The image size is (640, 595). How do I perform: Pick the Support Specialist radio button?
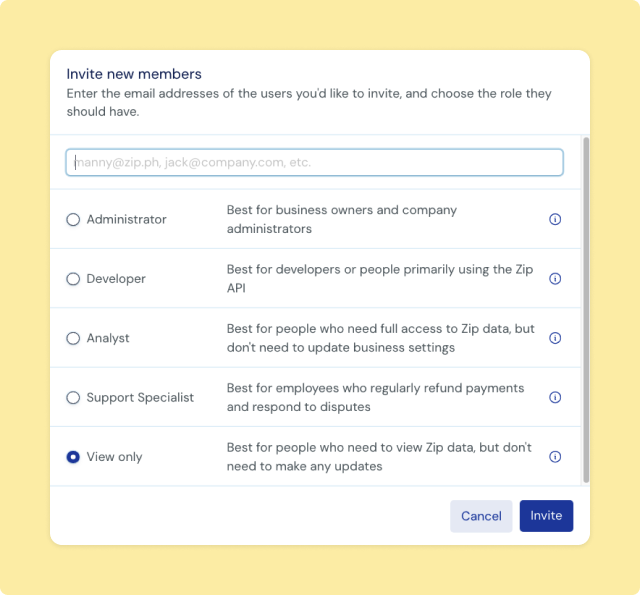pyautogui.click(x=73, y=397)
